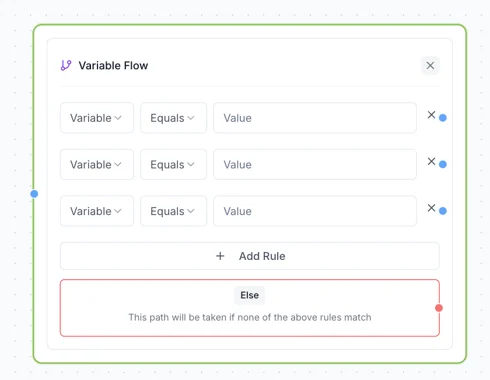
Task: Expand the third rule's Equals operator dropdown
Action: click(x=173, y=211)
